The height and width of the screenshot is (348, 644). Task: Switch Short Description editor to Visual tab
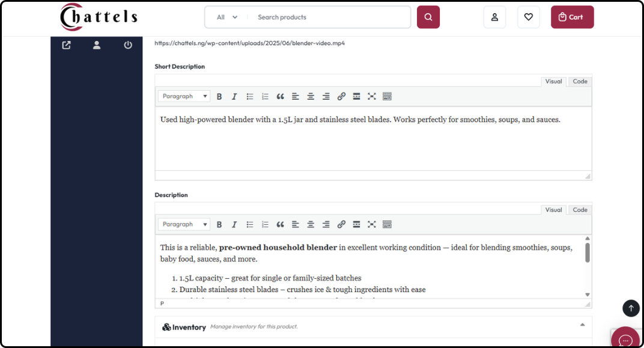pos(553,81)
